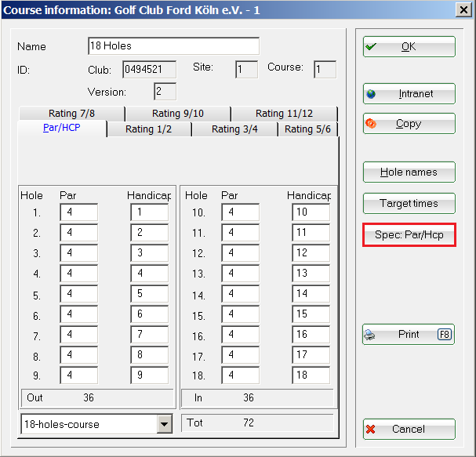Select the Par/HCP tab
This screenshot has height=457, width=476.
pyautogui.click(x=62, y=128)
